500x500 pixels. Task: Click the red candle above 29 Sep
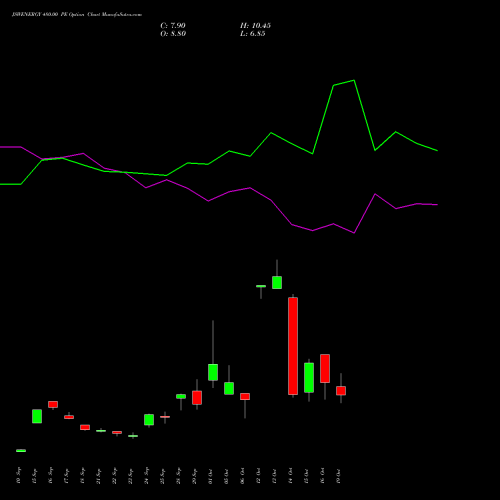pyautogui.click(x=197, y=398)
